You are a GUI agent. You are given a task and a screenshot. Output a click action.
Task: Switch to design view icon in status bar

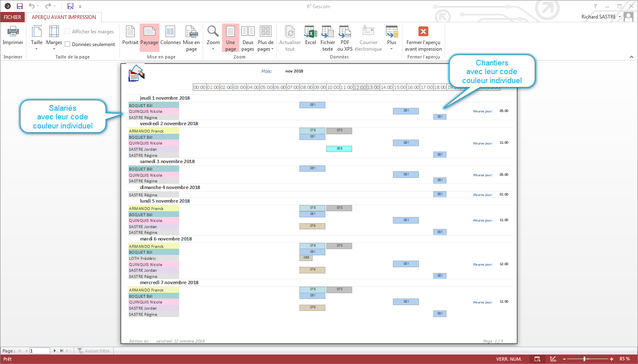553,359
